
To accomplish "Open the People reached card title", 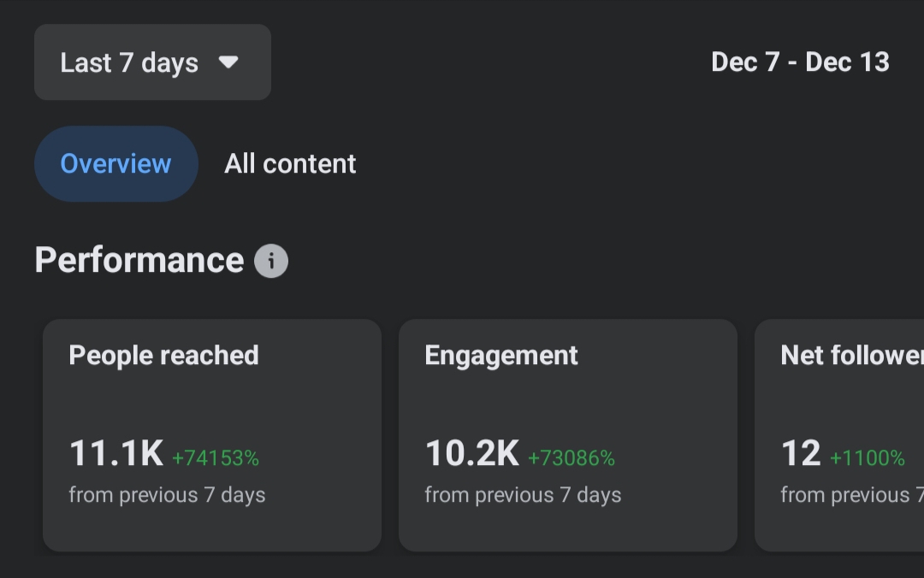I will (163, 356).
